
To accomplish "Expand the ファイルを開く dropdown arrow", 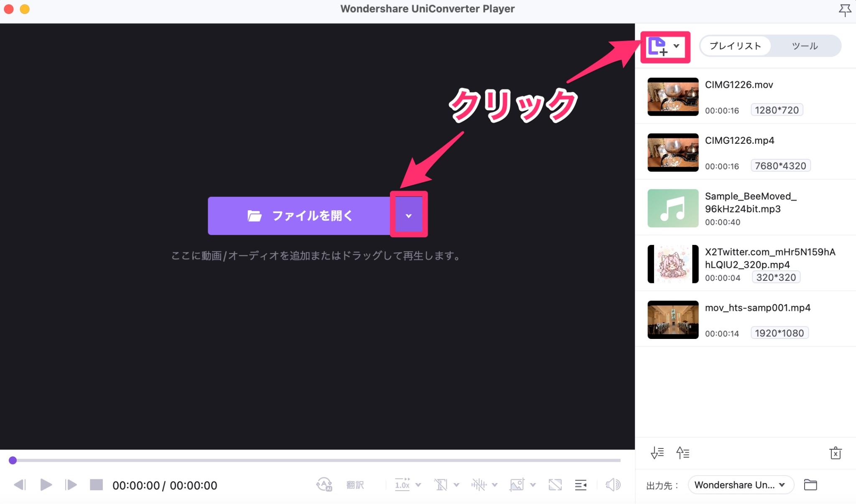I will coord(409,216).
